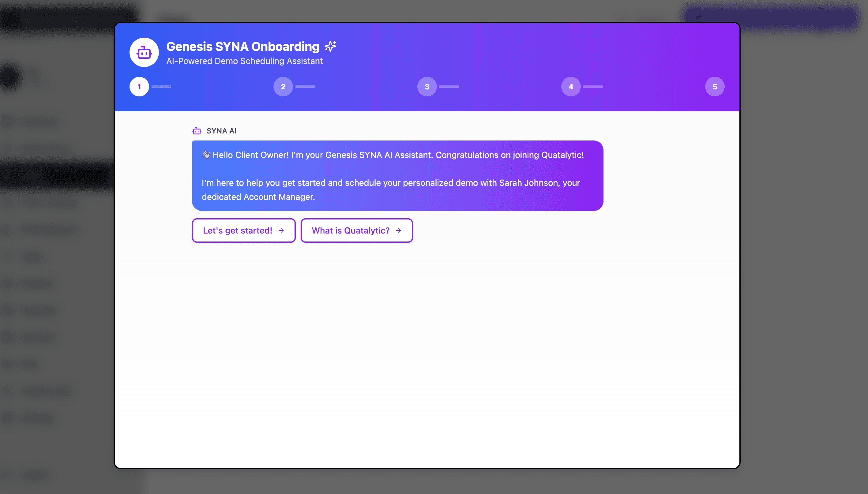Screen dimensions: 868x494
Task: Jump to step 2 circle
Action: pos(283,87)
